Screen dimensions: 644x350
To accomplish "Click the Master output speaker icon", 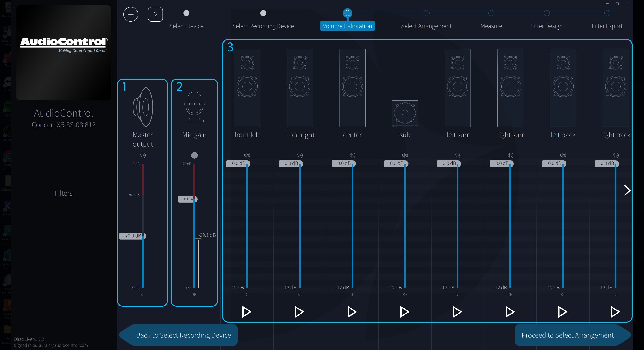I will click(x=143, y=107).
